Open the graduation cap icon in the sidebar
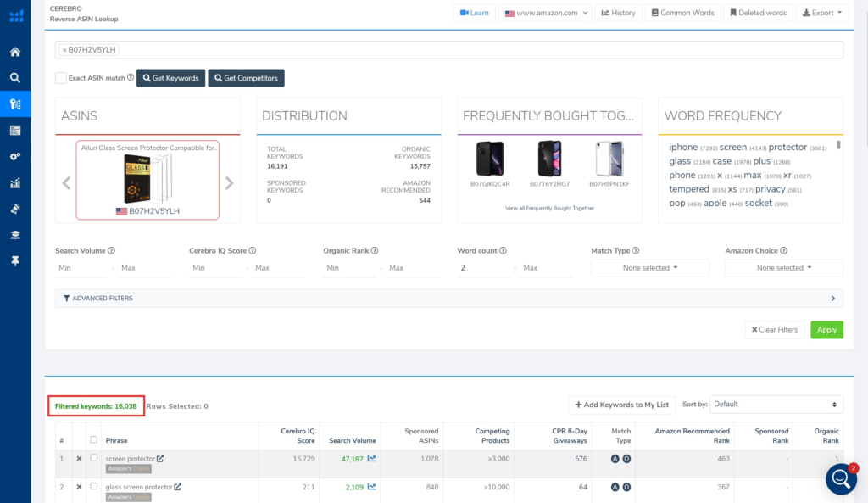 15,235
